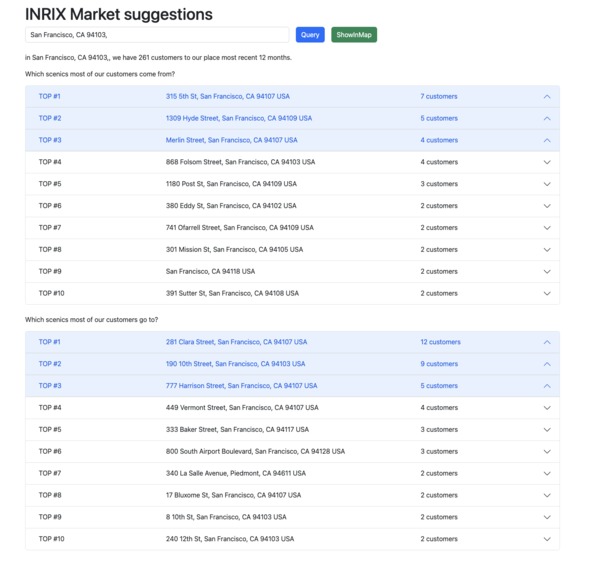Click the 8 10th St address text
Image resolution: width=614 pixels, height=573 pixels.
[226, 517]
